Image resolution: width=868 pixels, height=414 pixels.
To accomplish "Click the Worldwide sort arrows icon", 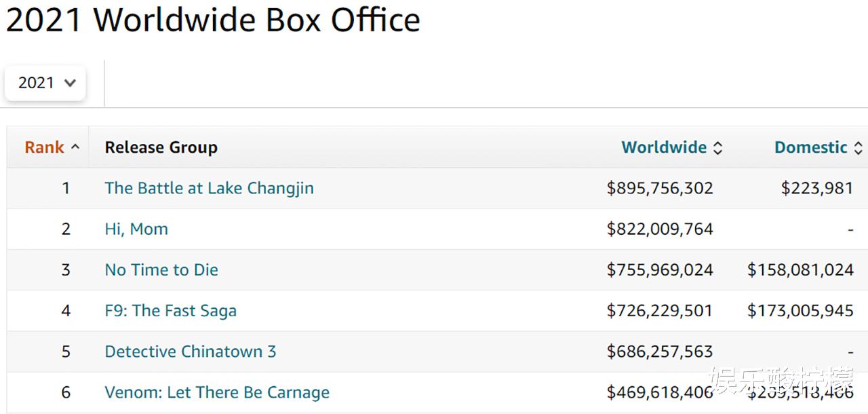I will (718, 148).
